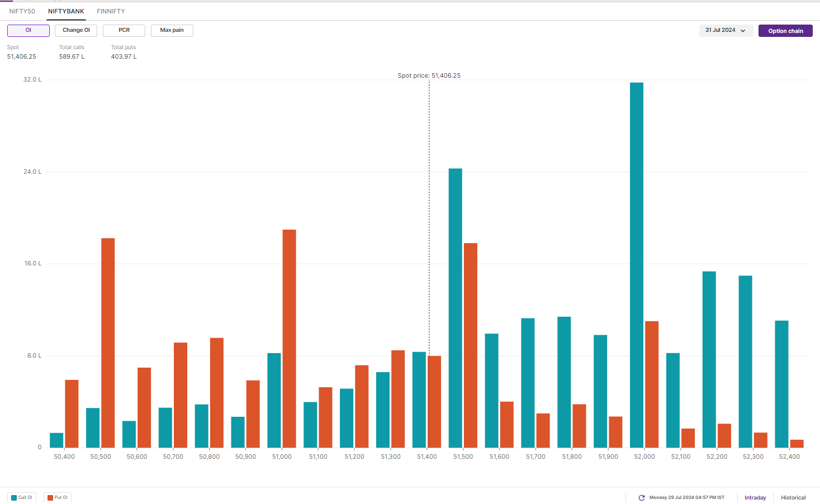Click the 51,000 call OI bar

click(x=274, y=400)
